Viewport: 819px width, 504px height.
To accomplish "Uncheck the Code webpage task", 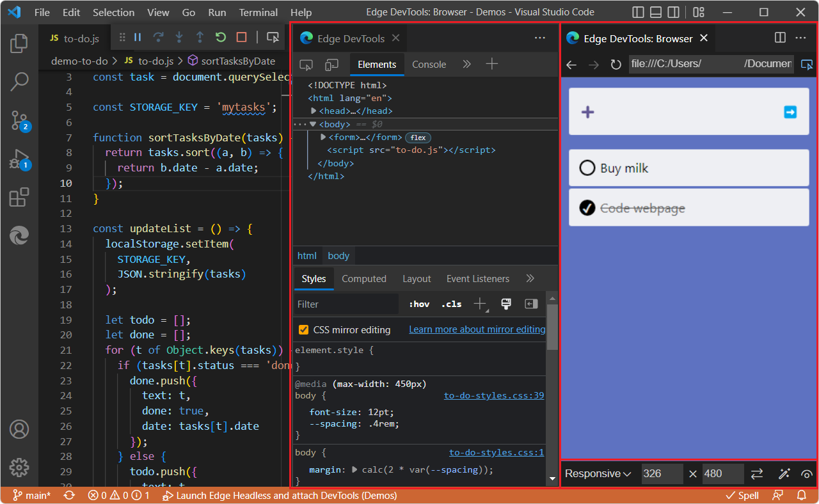I will coord(587,208).
